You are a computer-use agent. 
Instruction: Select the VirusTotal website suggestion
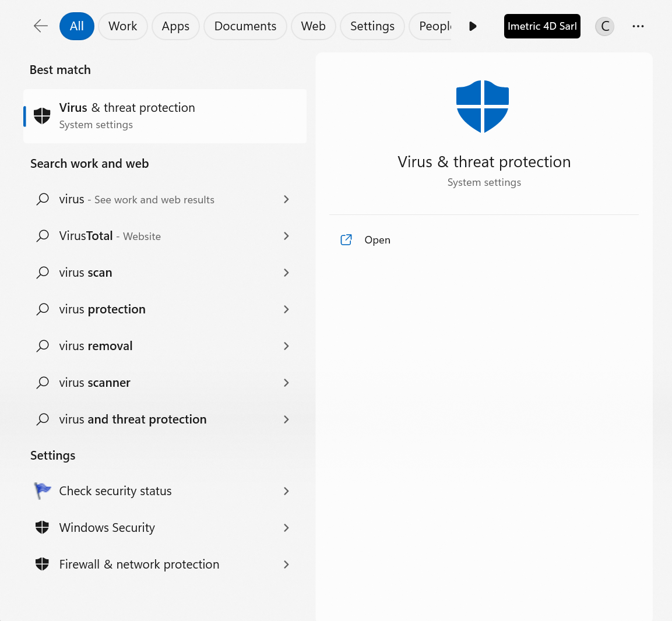[x=165, y=236]
